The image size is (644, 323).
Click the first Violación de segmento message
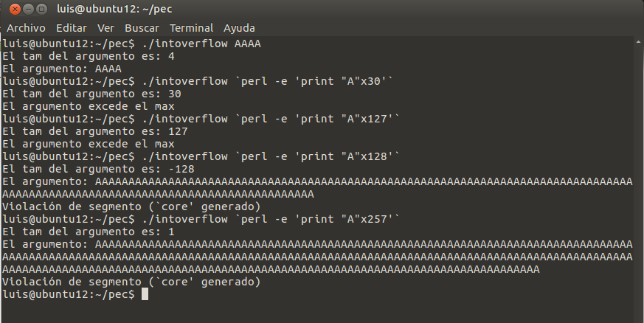coord(131,206)
